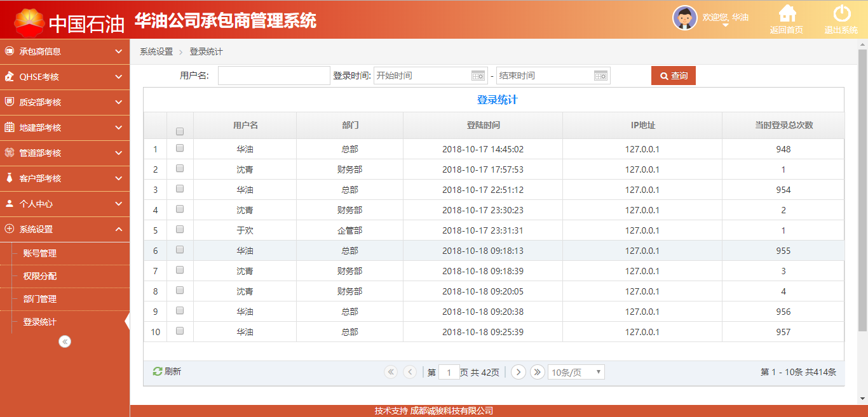Expand the 客户部考核 chevron
Viewport: 868px width, 417px height.
coord(119,178)
